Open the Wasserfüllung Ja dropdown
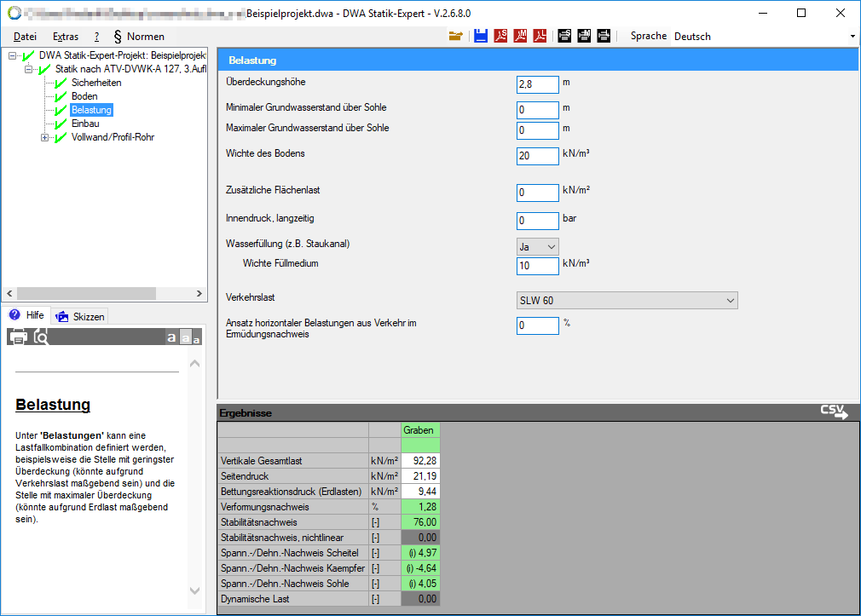 pos(538,246)
